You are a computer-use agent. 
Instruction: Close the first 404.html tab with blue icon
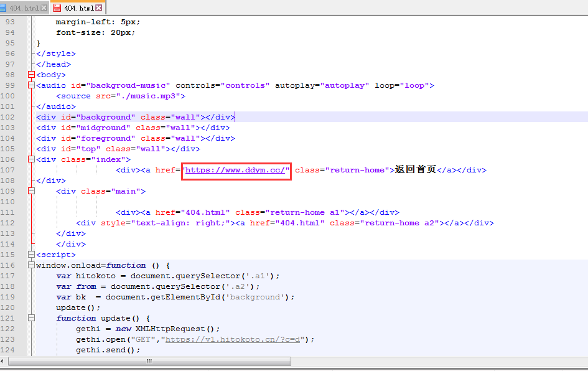click(x=44, y=8)
